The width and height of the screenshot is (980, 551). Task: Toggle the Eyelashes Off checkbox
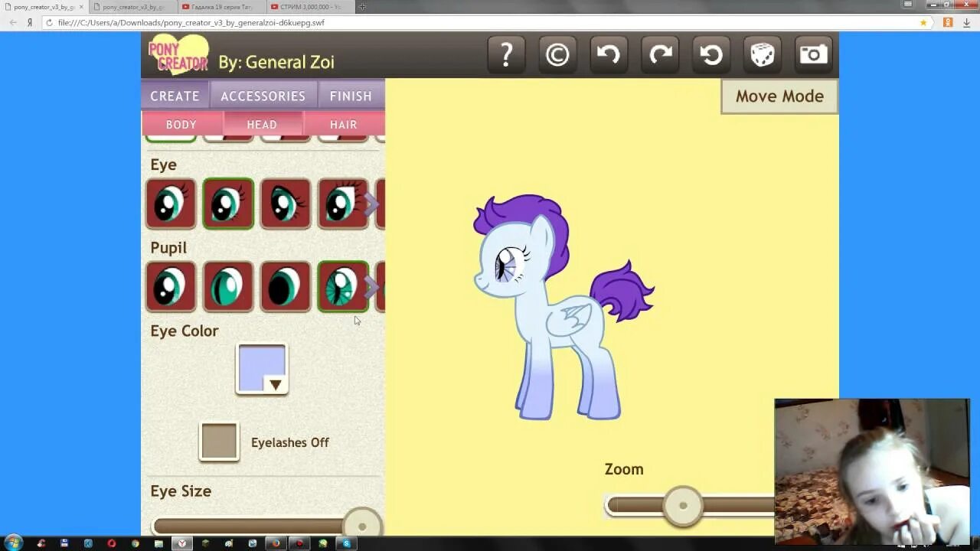(x=219, y=442)
